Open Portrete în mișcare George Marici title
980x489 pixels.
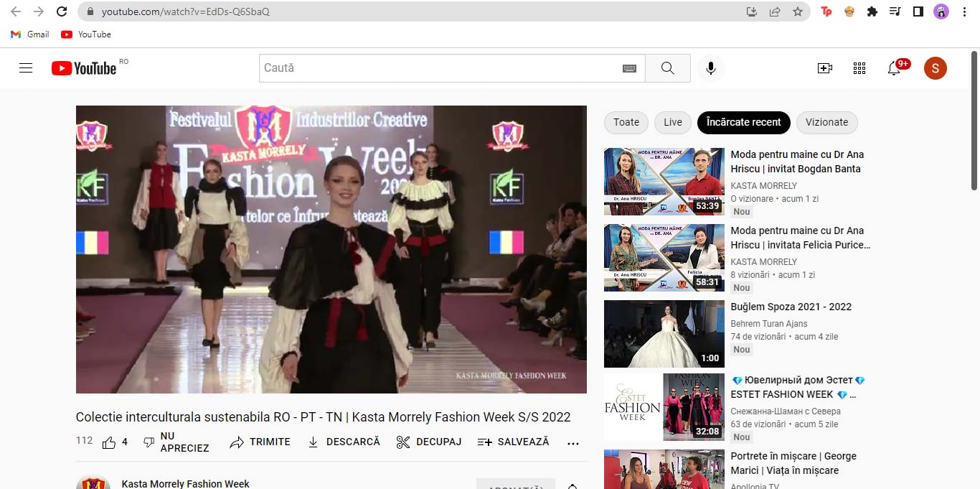(793, 463)
